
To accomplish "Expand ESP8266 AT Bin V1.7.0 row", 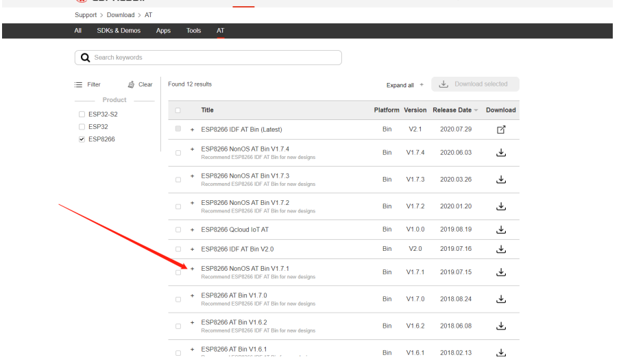I will (x=193, y=295).
